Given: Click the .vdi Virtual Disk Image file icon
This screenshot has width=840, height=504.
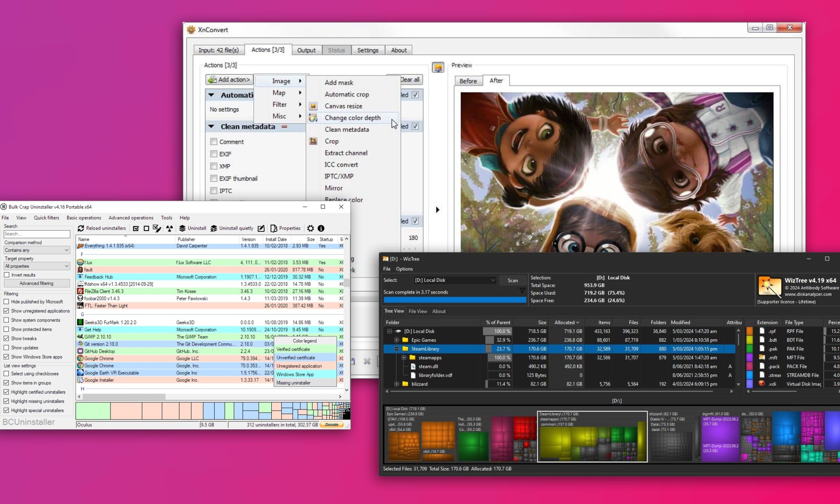Looking at the screenshot, I should [762, 383].
